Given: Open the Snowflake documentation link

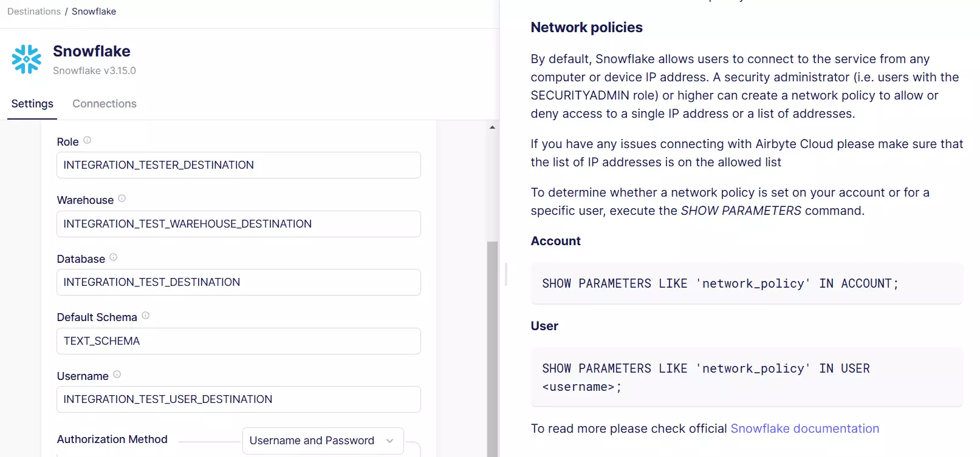Looking at the screenshot, I should tap(804, 428).
